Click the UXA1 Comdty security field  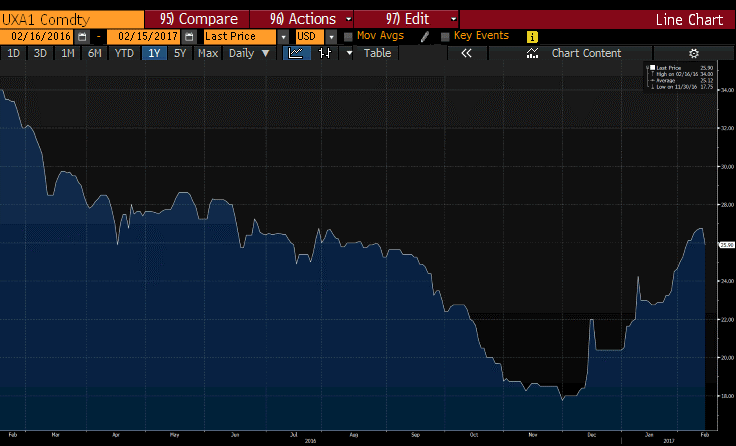click(x=72, y=19)
